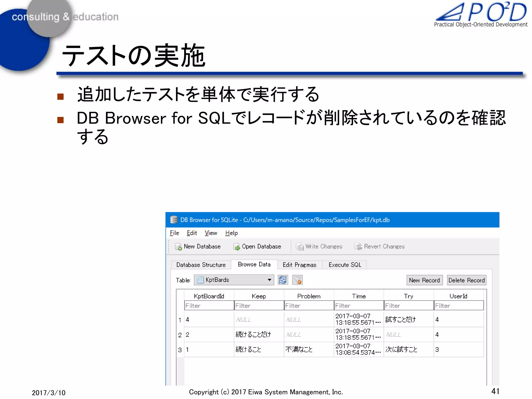Image resolution: width=532 pixels, height=399 pixels.
Task: Select the Try cell '試すことだけ'
Action: pos(409,320)
